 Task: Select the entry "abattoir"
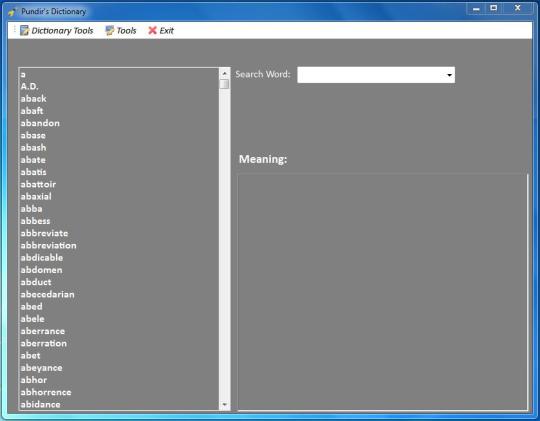(x=38, y=184)
